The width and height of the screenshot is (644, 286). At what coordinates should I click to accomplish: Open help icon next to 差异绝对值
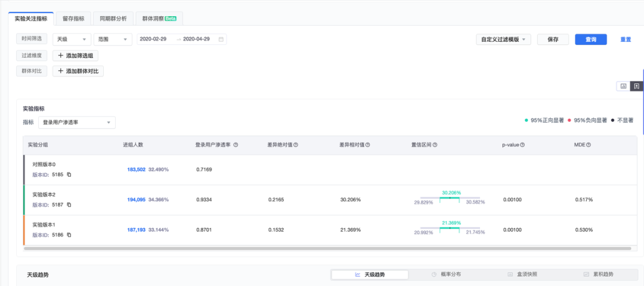tap(295, 145)
